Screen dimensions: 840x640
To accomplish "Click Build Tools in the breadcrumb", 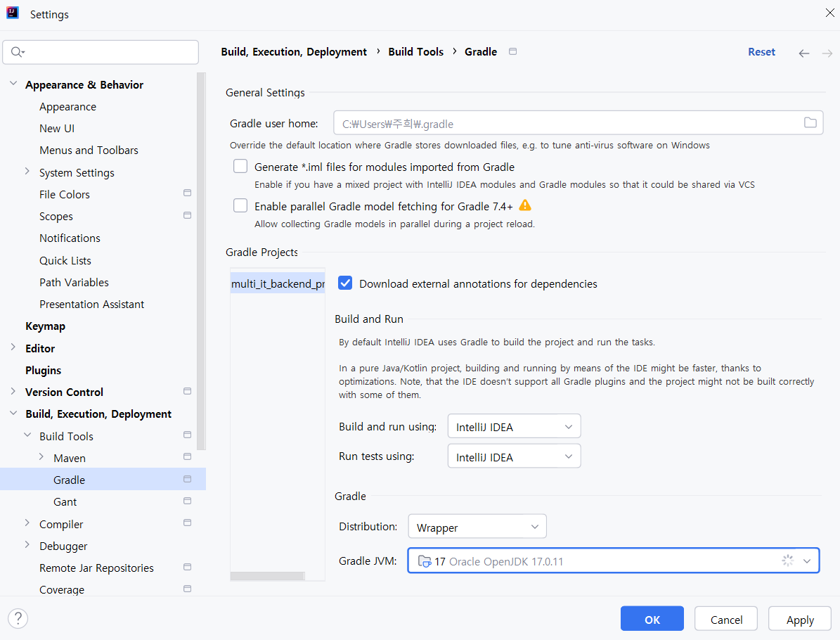I will click(x=415, y=52).
